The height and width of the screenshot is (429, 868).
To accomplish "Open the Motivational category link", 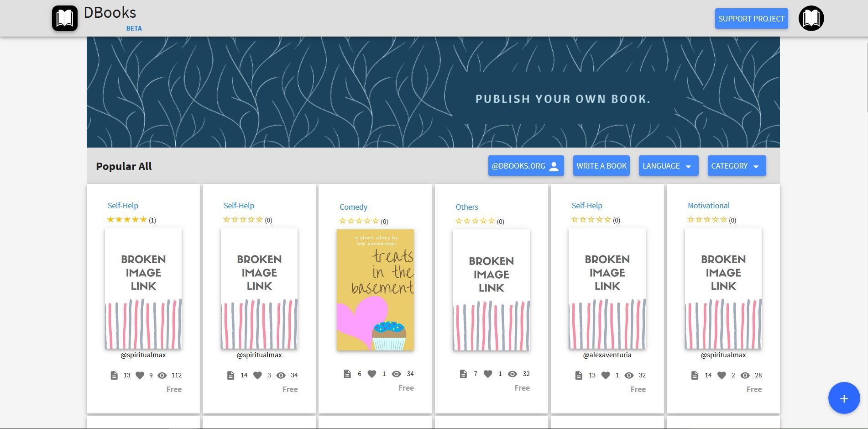I will [708, 206].
